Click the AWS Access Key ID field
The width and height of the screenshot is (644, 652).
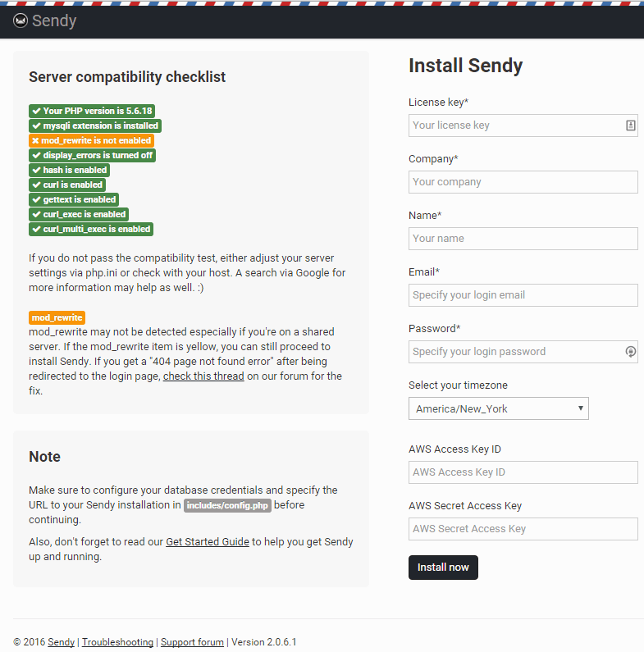(523, 472)
